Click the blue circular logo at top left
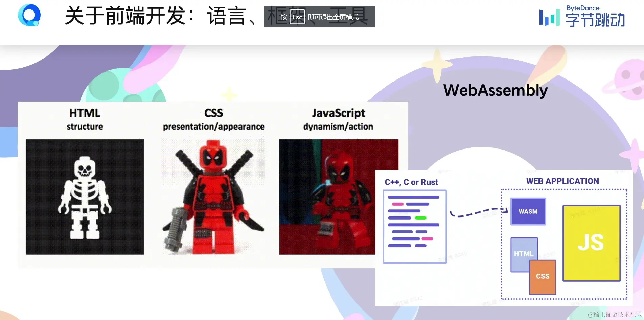This screenshot has height=320, width=644. pos(29,15)
